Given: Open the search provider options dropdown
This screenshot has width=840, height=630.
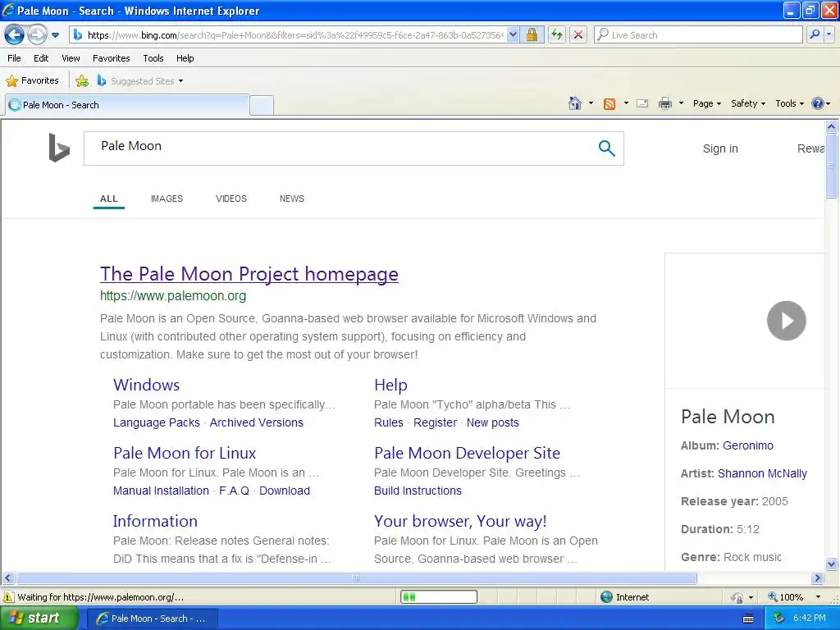Looking at the screenshot, I should [829, 34].
